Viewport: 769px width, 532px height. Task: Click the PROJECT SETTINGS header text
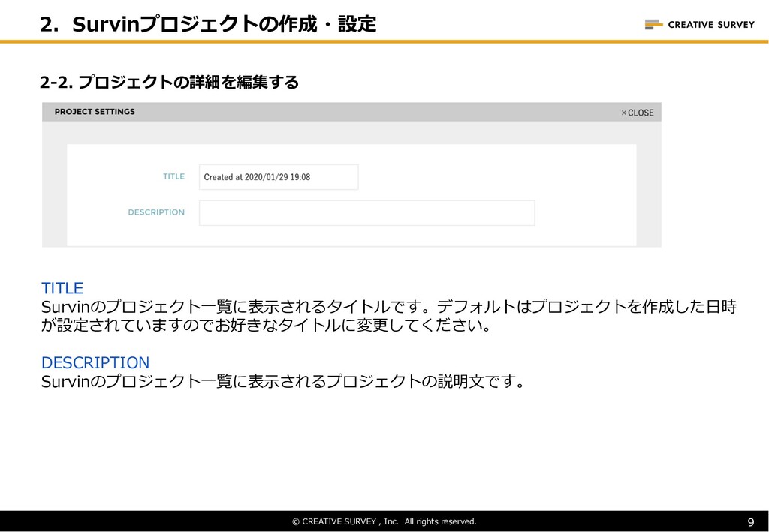click(x=95, y=112)
